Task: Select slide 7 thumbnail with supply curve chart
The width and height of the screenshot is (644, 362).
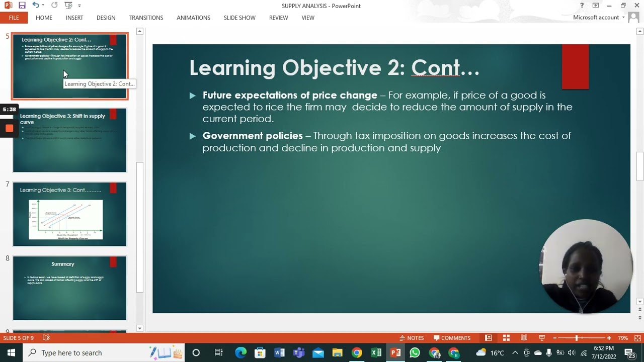Action: [70, 214]
